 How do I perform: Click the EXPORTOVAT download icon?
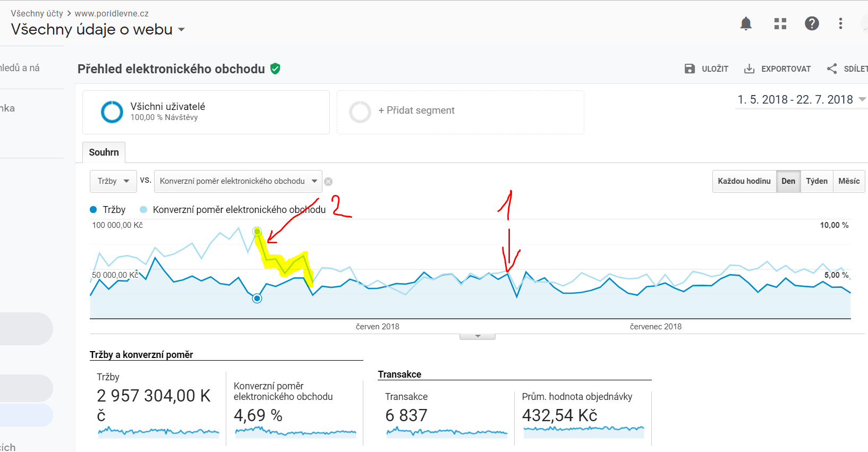coord(749,69)
